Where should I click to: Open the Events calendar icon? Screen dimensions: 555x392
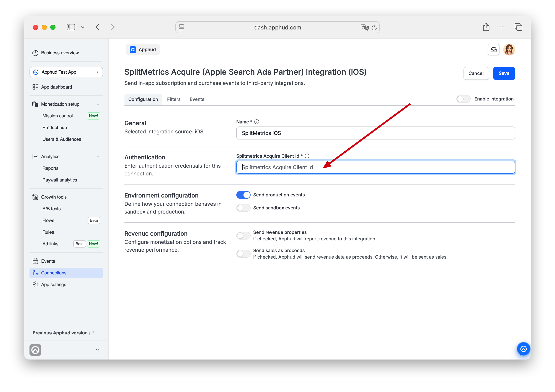[35, 261]
